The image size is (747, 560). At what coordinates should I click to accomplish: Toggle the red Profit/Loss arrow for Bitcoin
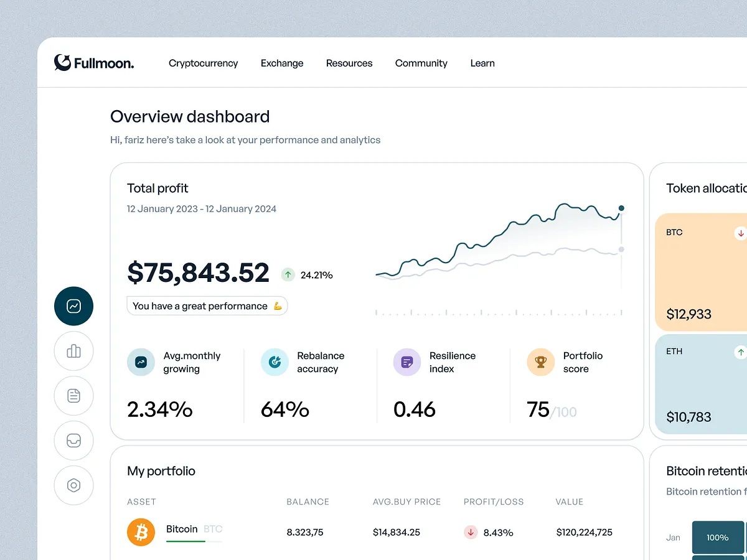471,533
